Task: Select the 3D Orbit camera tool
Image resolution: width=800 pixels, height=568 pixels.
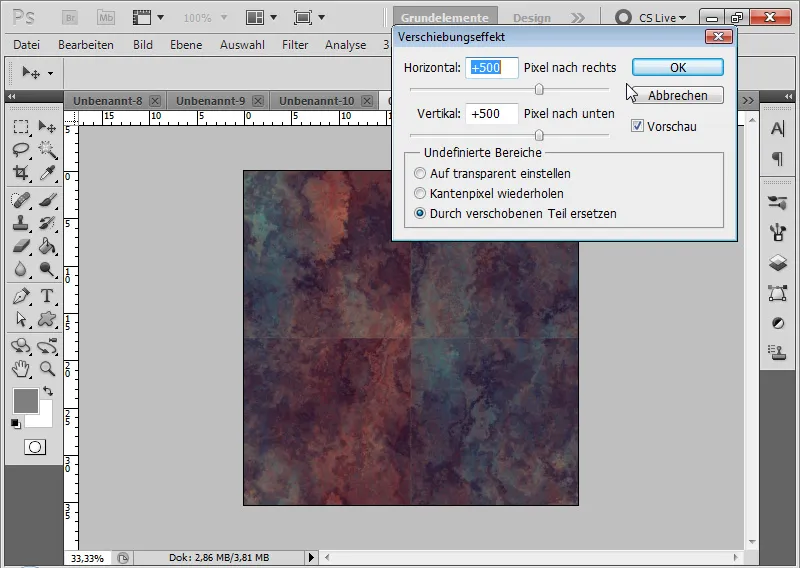Action: (x=47, y=347)
